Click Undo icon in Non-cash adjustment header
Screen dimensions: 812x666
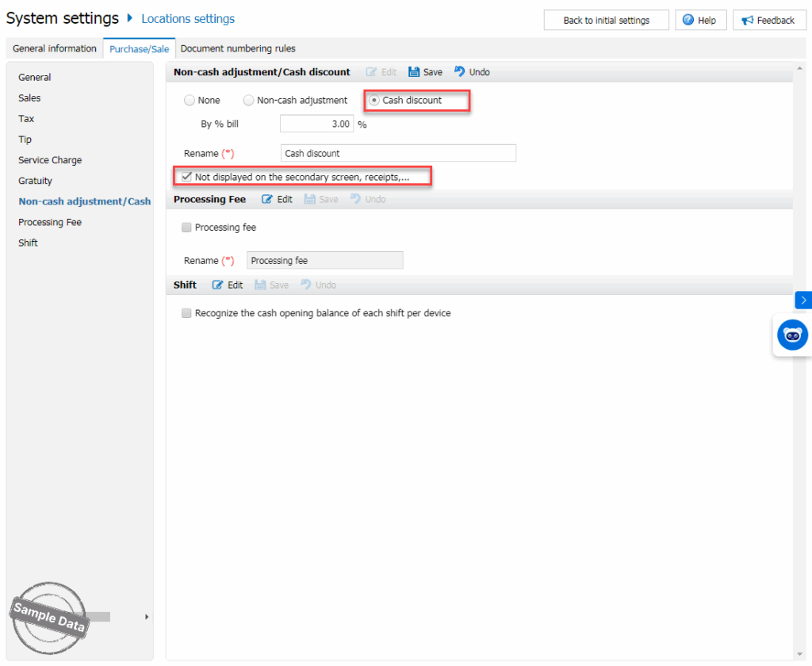pos(459,72)
